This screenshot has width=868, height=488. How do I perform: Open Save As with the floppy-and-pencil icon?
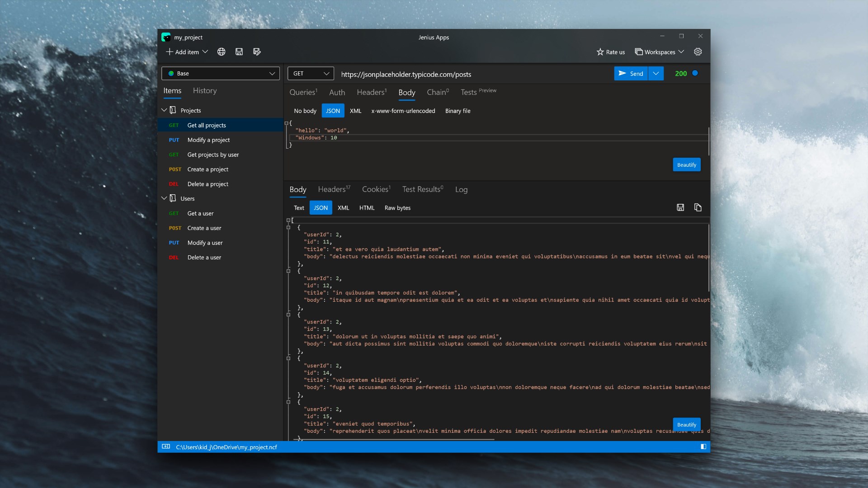(257, 52)
